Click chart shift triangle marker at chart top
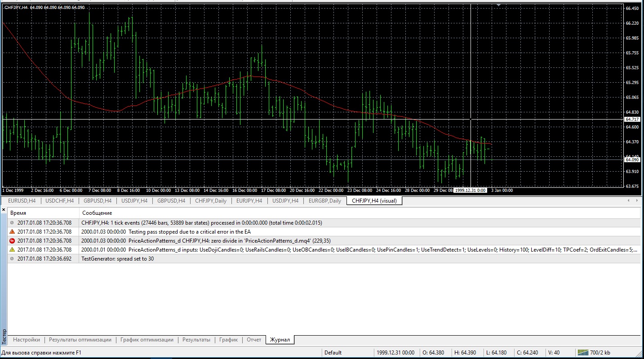The height and width of the screenshot is (359, 644). click(x=498, y=5)
